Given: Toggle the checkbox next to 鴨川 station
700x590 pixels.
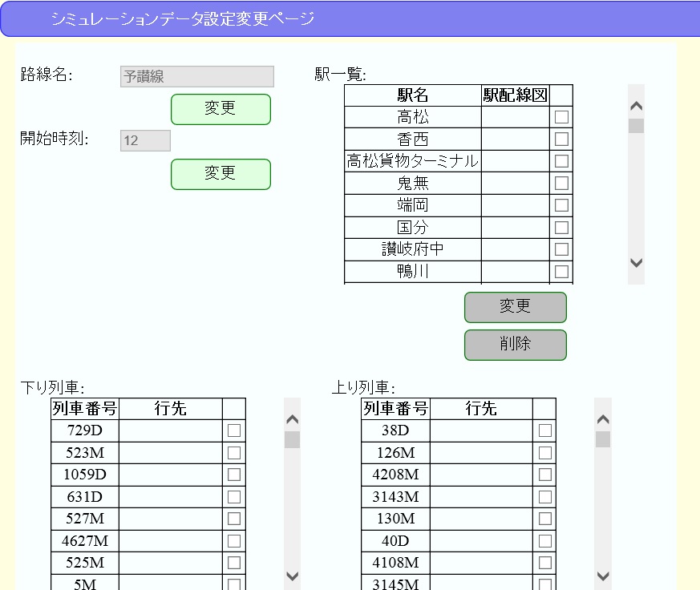Looking at the screenshot, I should tap(560, 271).
